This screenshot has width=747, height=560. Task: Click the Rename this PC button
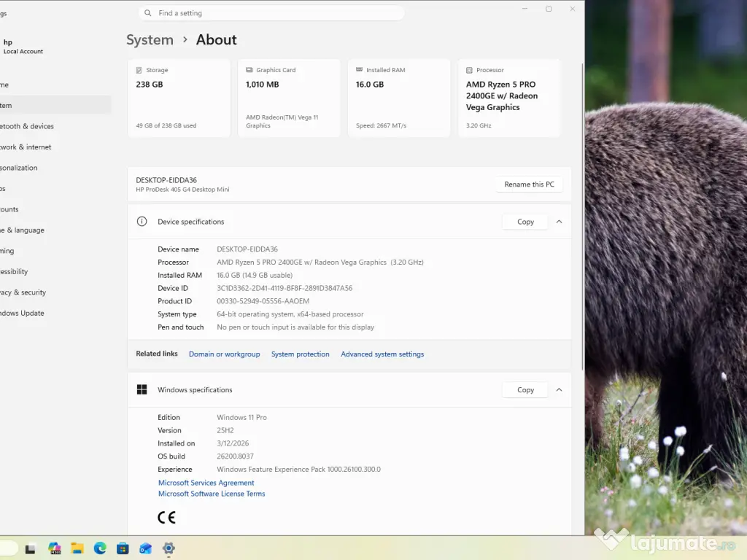tap(529, 184)
